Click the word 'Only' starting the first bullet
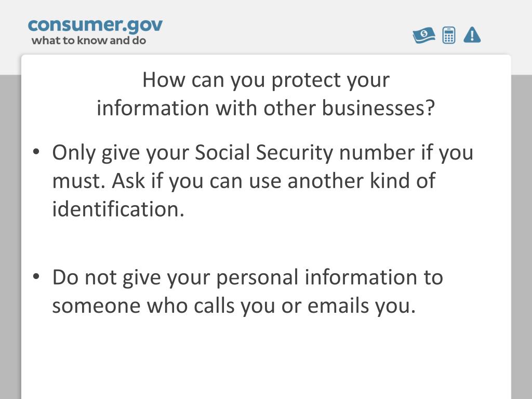Viewport: 532px width, 399px height. pyautogui.click(x=74, y=153)
